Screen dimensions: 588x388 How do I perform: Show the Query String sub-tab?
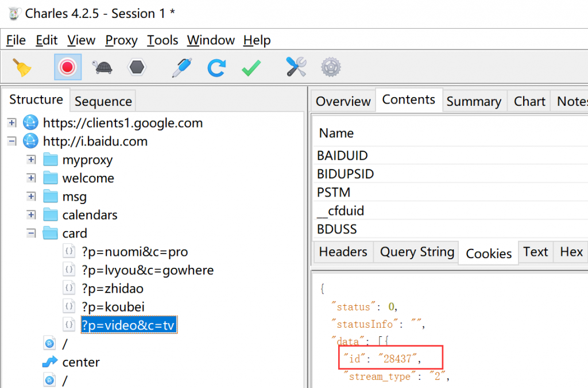[417, 251]
